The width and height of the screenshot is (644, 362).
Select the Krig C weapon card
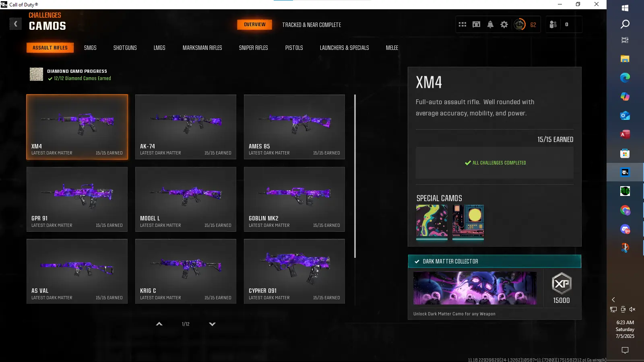coord(186,271)
